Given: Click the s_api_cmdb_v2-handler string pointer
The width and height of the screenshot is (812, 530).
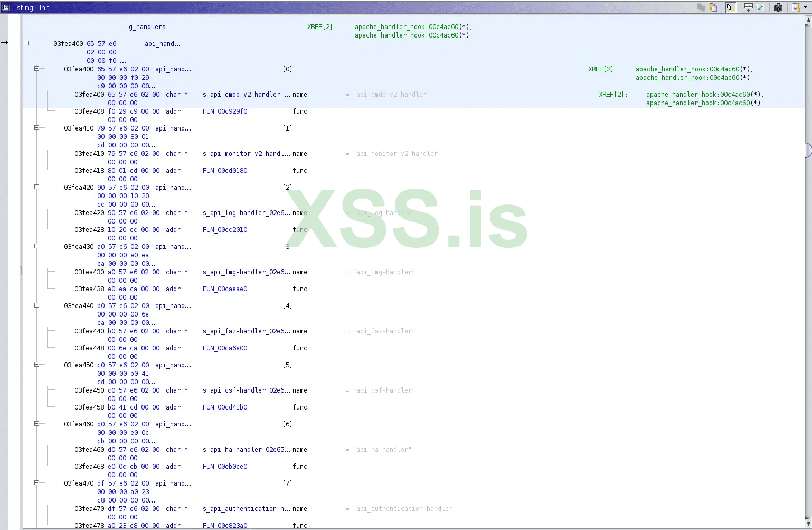Looking at the screenshot, I should click(x=247, y=95).
